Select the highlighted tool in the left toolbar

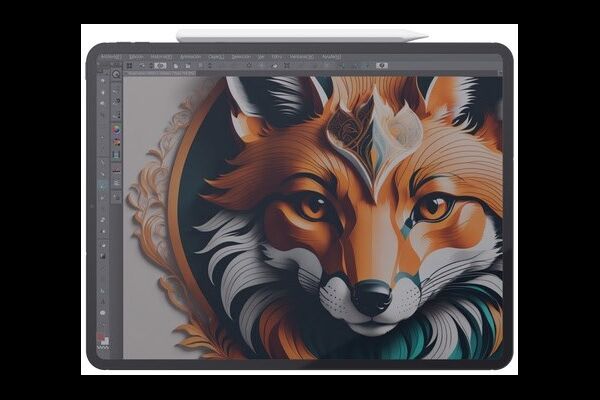pos(103,186)
